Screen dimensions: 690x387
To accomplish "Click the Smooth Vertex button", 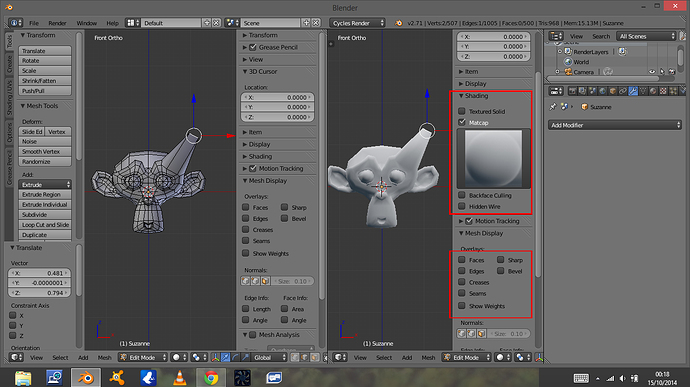I will [x=45, y=151].
